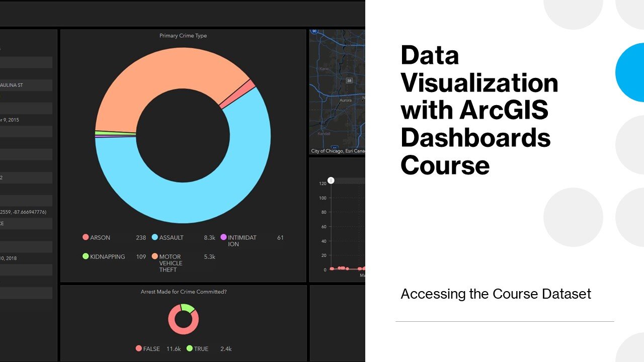Select the INTIMIDATION legend label
Image resolution: width=644 pixels, height=362 pixels.
pyautogui.click(x=242, y=241)
